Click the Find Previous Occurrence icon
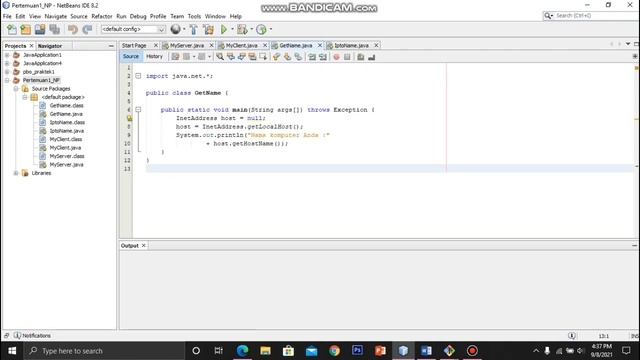 [x=231, y=57]
